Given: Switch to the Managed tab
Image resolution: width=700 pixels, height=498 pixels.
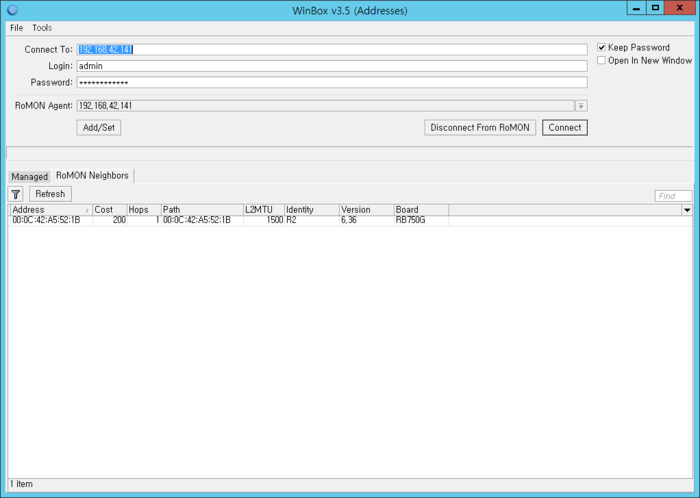Looking at the screenshot, I should [29, 177].
